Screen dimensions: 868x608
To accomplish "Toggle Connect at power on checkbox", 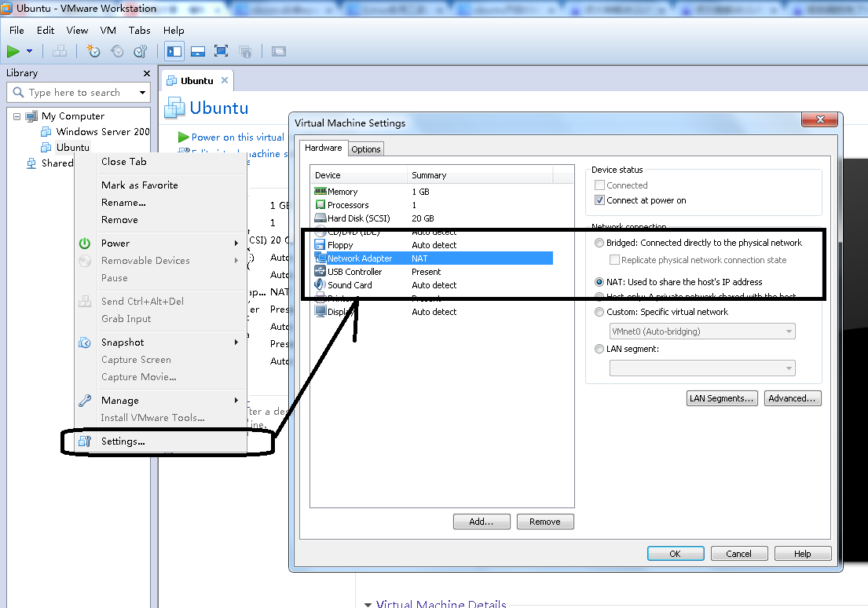I will [600, 200].
